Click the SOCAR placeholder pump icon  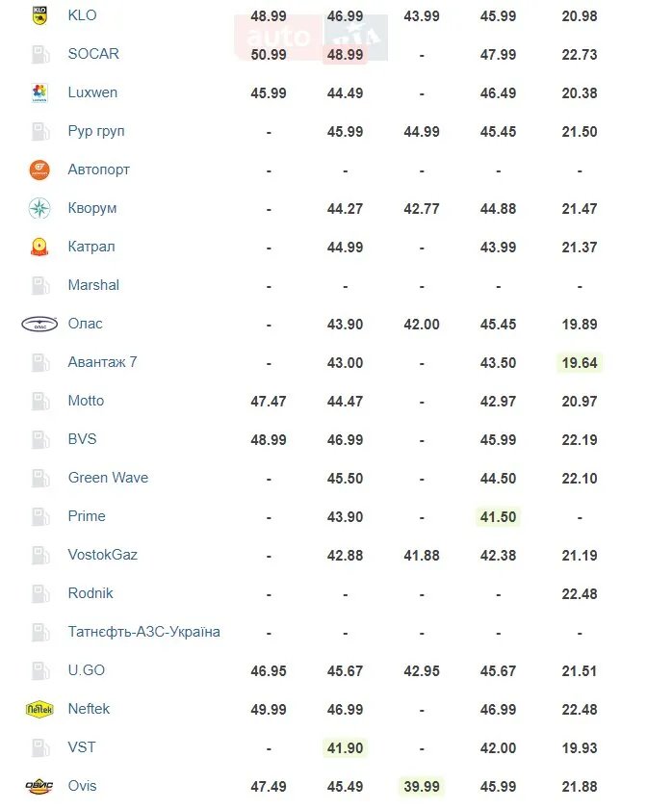[x=39, y=54]
